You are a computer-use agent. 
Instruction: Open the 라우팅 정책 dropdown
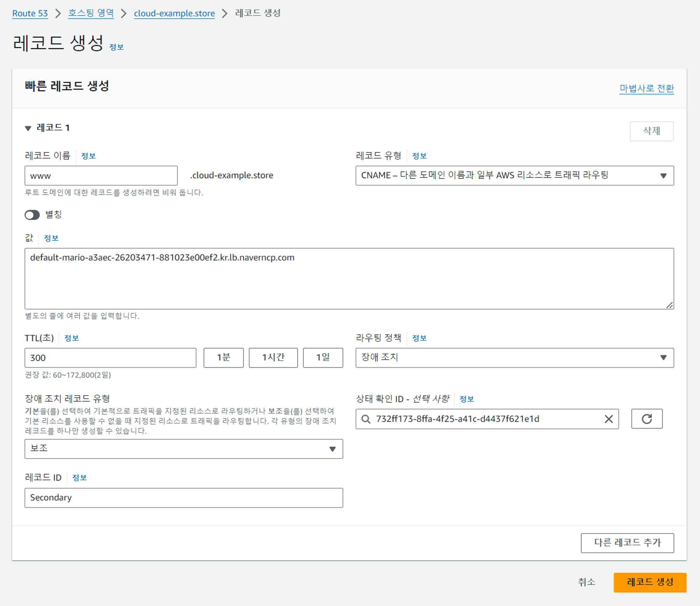[514, 357]
